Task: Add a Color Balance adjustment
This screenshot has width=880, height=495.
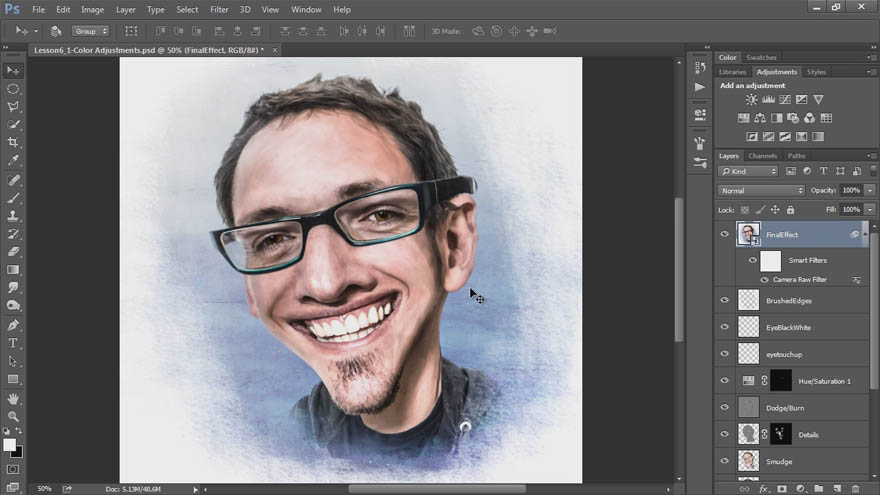Action: [760, 118]
